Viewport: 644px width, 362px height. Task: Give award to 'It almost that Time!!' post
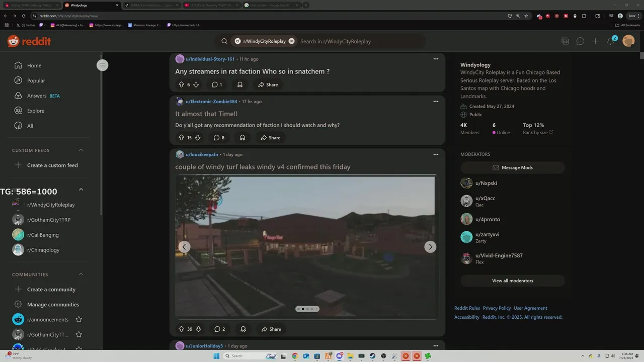[243, 137]
